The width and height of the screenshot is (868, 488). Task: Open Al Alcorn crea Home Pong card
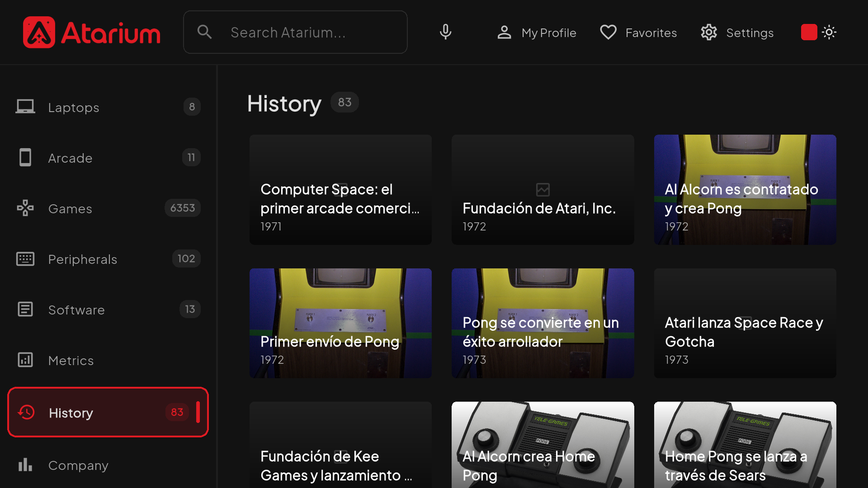click(x=542, y=445)
